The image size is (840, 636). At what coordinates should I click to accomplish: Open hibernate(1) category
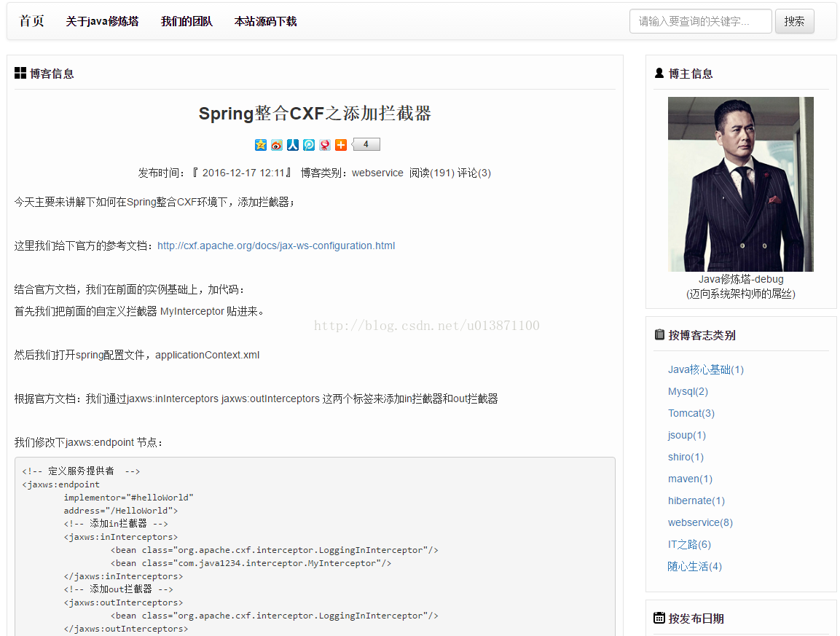(x=696, y=500)
